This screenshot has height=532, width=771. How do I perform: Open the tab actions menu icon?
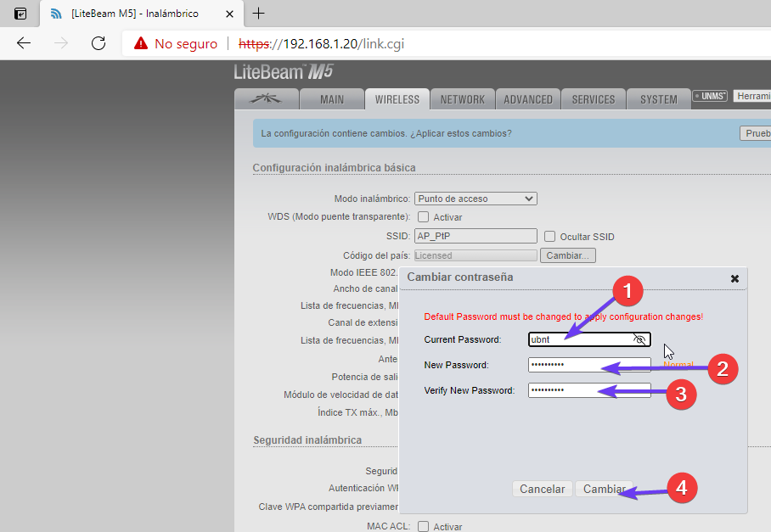tap(20, 14)
